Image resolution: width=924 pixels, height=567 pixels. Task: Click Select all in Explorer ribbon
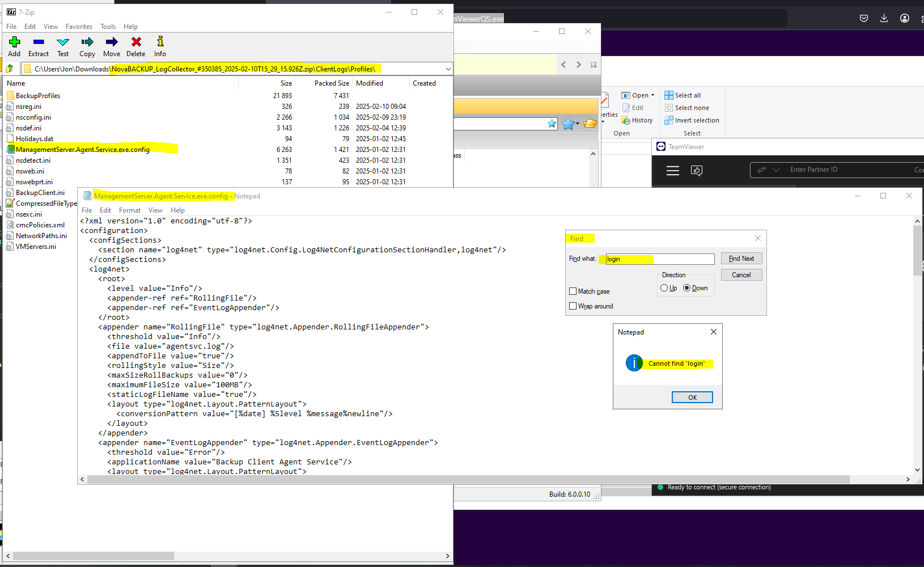coord(683,95)
